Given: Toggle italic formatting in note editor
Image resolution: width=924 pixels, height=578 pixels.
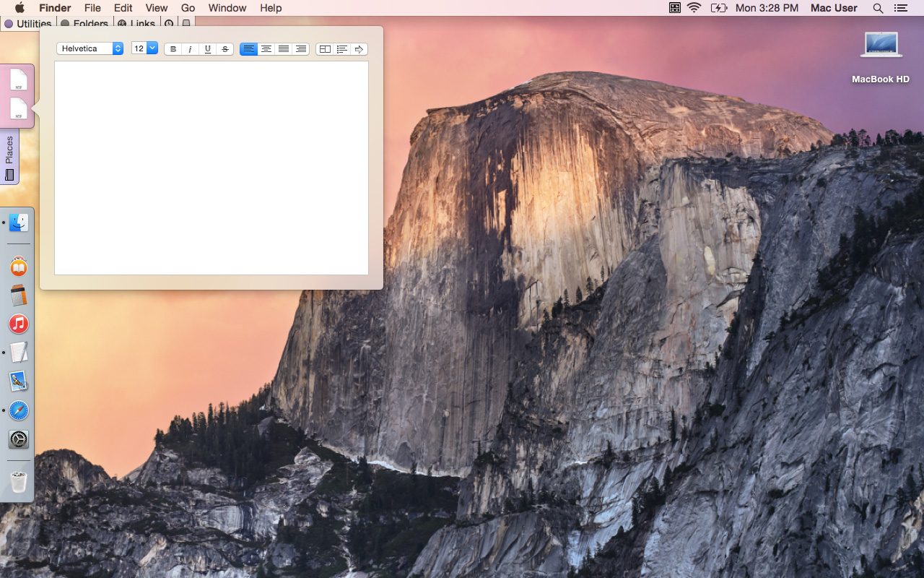Looking at the screenshot, I should click(191, 49).
